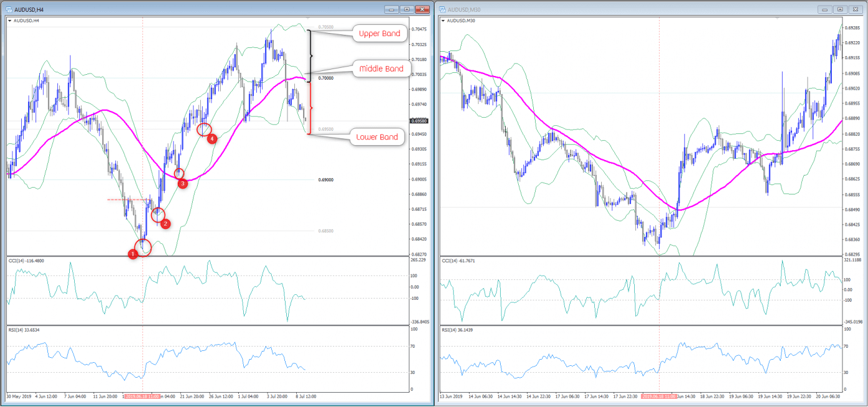The width and height of the screenshot is (868, 407).
Task: Click the Middle Band callout label
Action: coord(381,69)
